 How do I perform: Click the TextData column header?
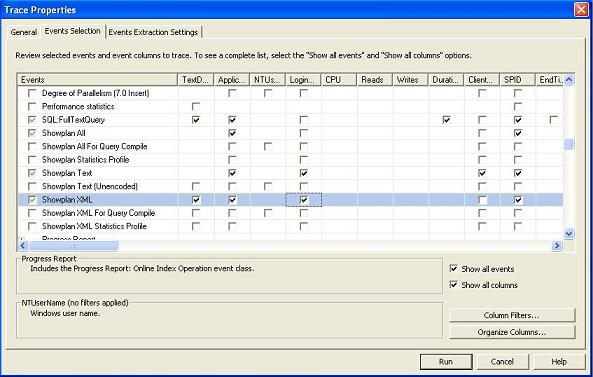(196, 80)
